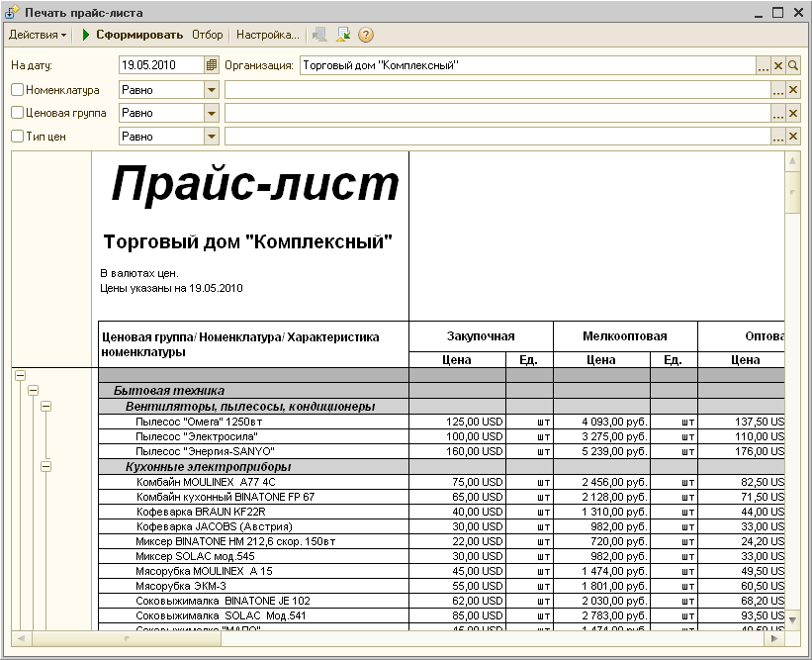The height and width of the screenshot is (660, 812).
Task: Enable the Номенклатура filter checkbox
Action: [17, 90]
